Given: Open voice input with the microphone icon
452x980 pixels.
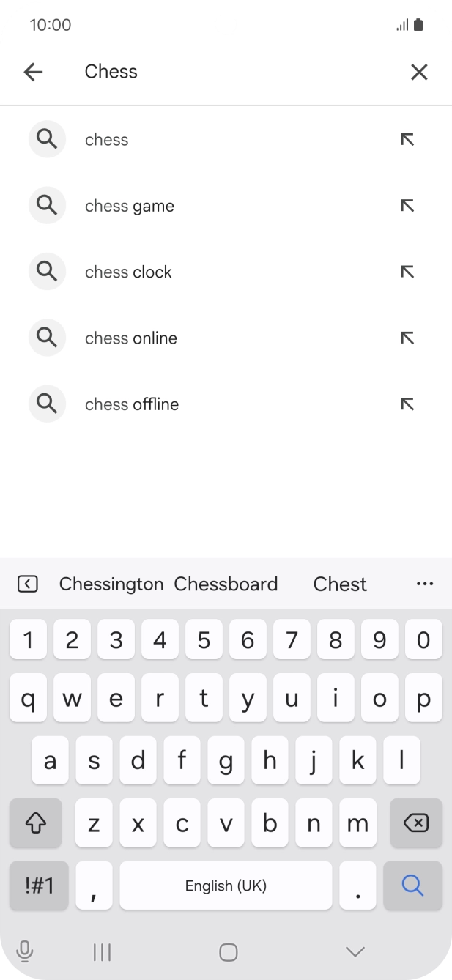Looking at the screenshot, I should 26,951.
